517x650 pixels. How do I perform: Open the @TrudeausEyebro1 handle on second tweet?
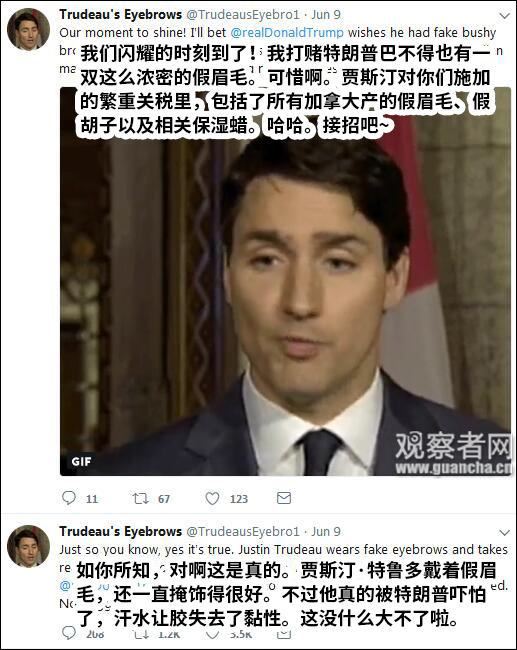point(243,531)
